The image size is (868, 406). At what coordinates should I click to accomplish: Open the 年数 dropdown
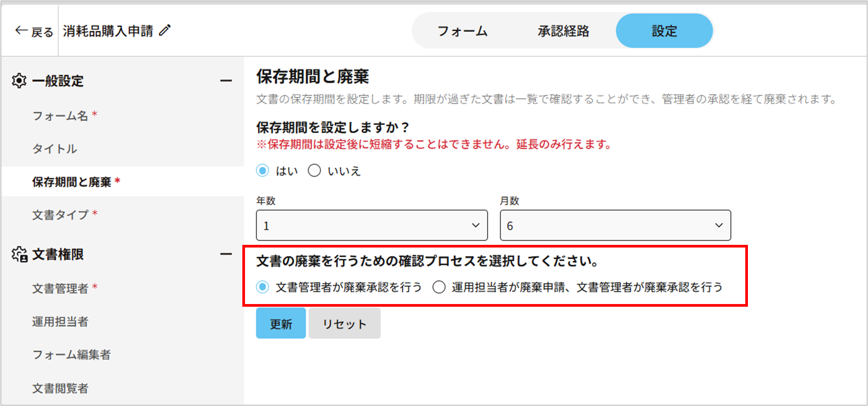click(x=371, y=225)
